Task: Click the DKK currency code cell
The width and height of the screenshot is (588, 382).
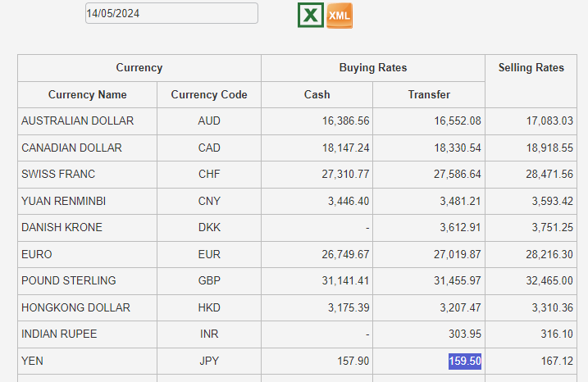Action: click(x=209, y=227)
